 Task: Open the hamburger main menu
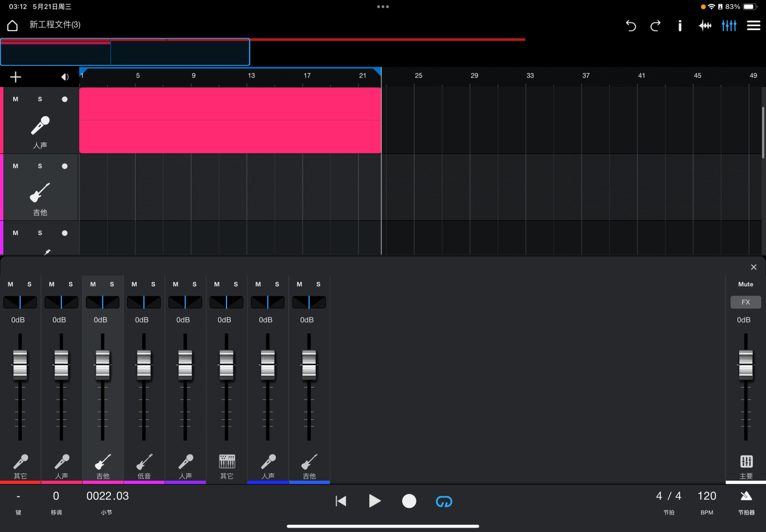coord(754,26)
